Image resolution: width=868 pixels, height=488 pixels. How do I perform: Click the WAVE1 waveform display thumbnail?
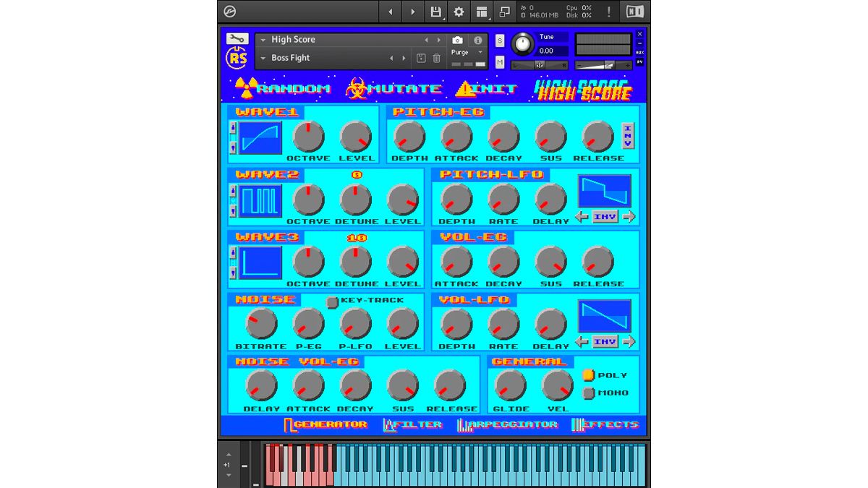pyautogui.click(x=260, y=137)
